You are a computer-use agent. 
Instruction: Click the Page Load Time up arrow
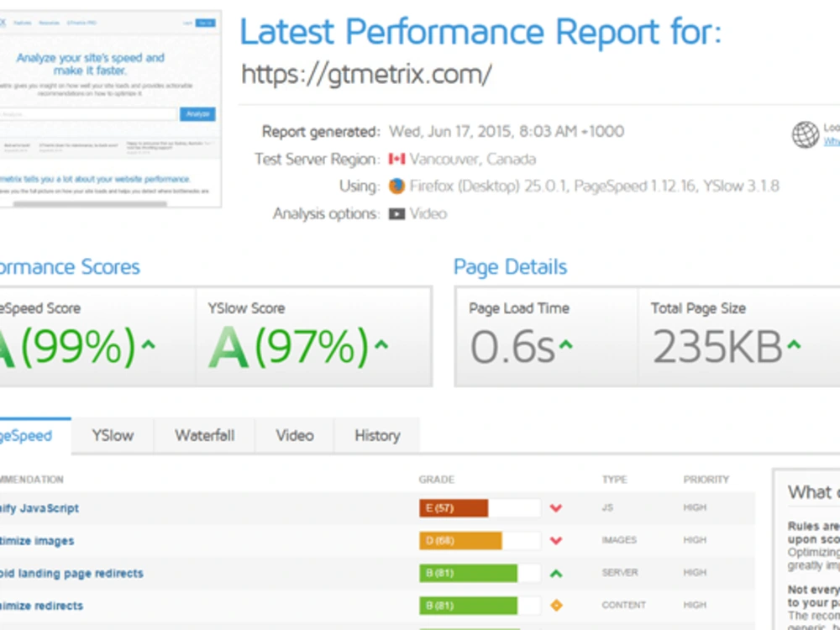(x=565, y=345)
